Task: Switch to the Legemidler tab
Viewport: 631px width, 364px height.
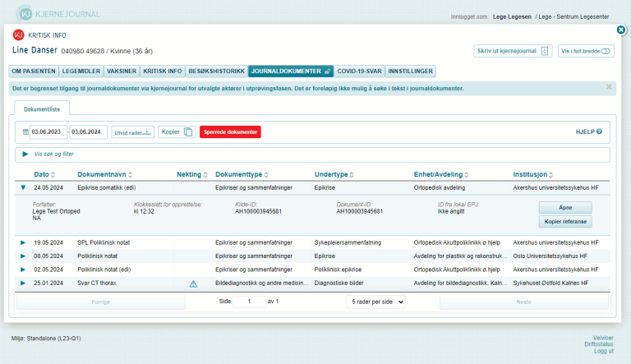Action: pyautogui.click(x=85, y=71)
